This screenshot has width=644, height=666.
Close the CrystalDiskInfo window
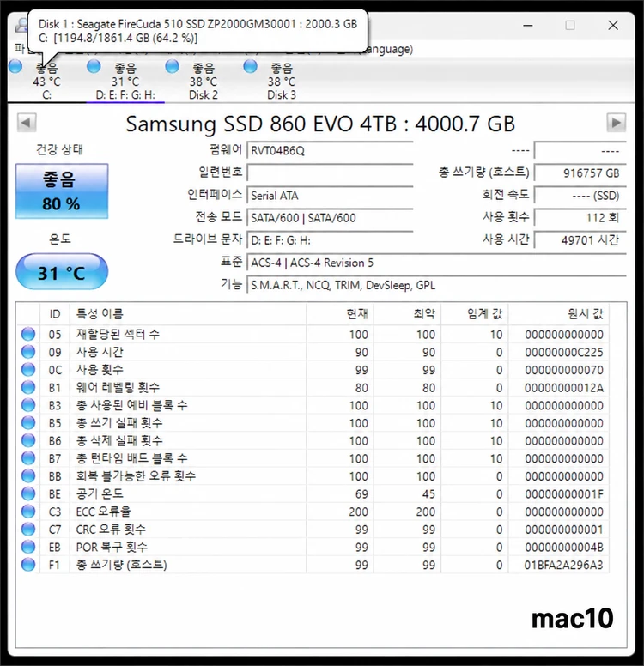(613, 26)
